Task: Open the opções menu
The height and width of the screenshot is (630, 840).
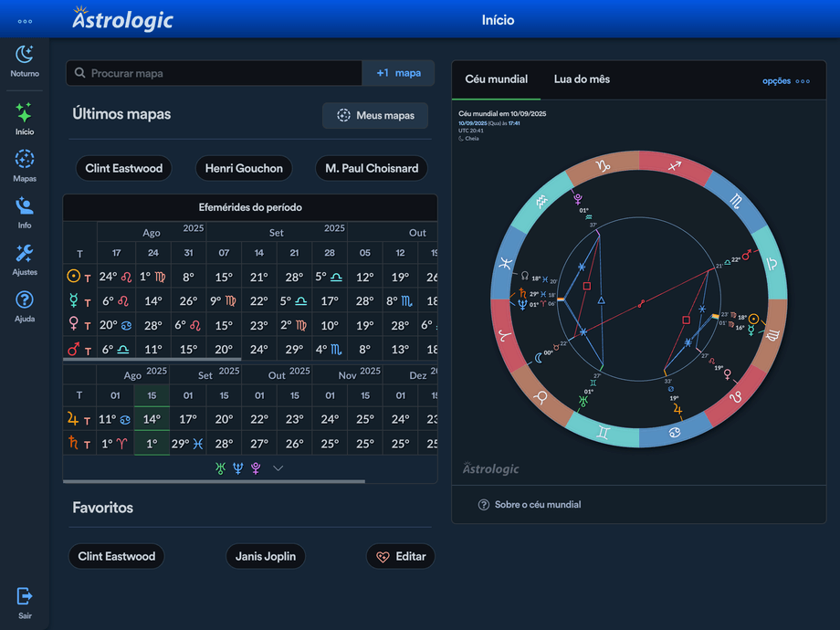Action: (x=786, y=81)
